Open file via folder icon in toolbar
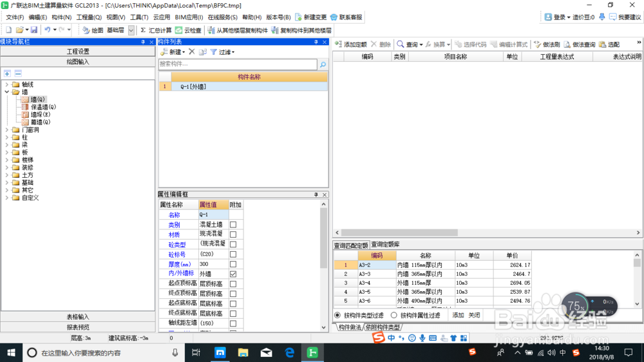This screenshot has width=644, height=362. pyautogui.click(x=19, y=30)
